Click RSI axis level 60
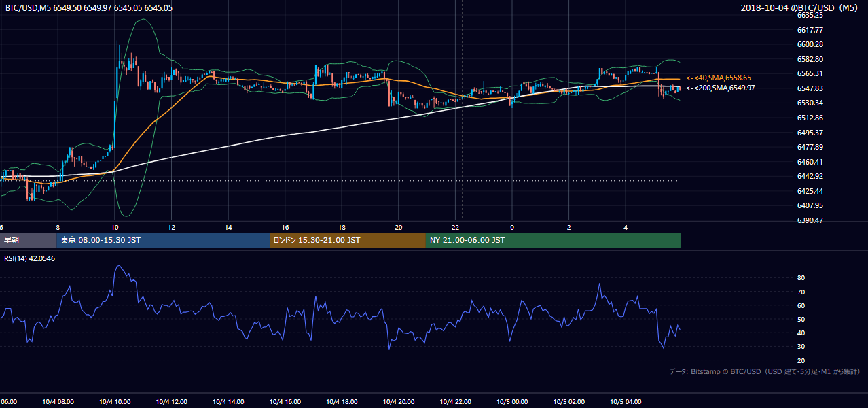868x408 pixels. [801, 305]
